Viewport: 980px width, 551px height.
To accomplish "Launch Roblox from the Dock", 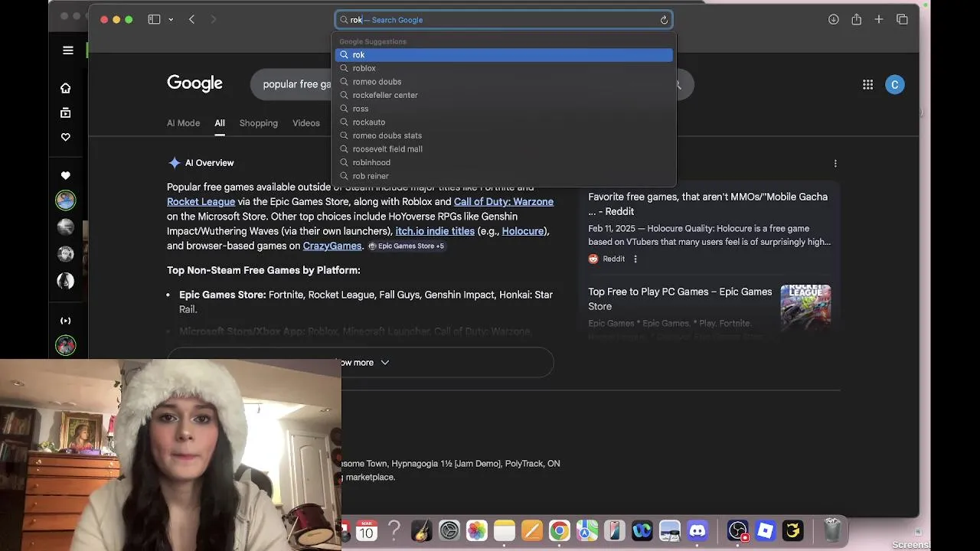I will (765, 530).
